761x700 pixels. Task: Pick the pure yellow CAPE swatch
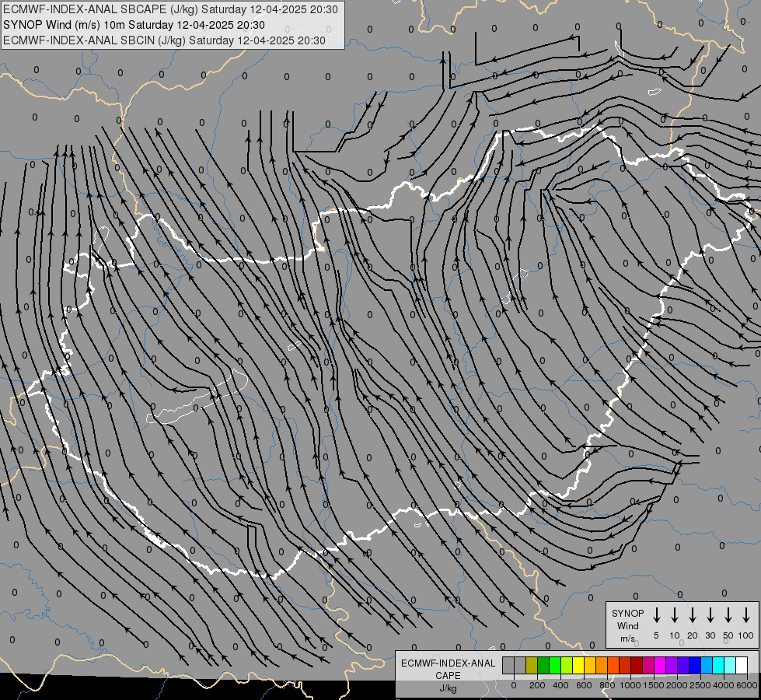578,665
